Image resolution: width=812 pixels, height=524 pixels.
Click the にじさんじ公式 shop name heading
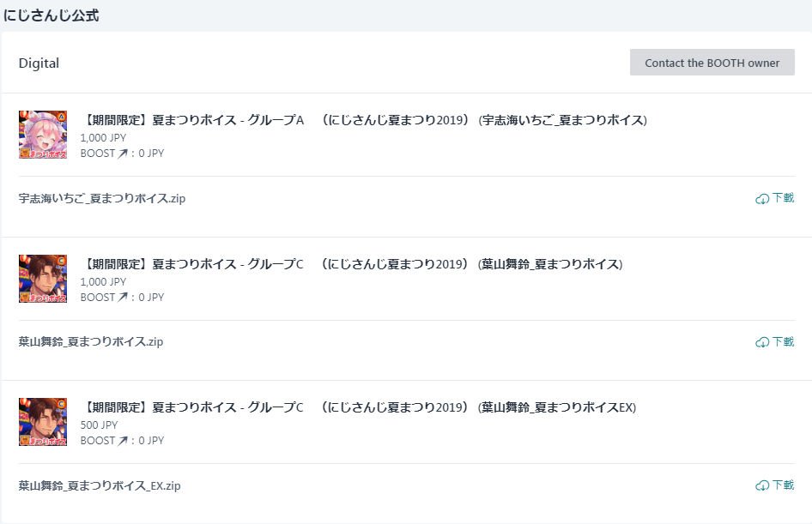tap(51, 15)
